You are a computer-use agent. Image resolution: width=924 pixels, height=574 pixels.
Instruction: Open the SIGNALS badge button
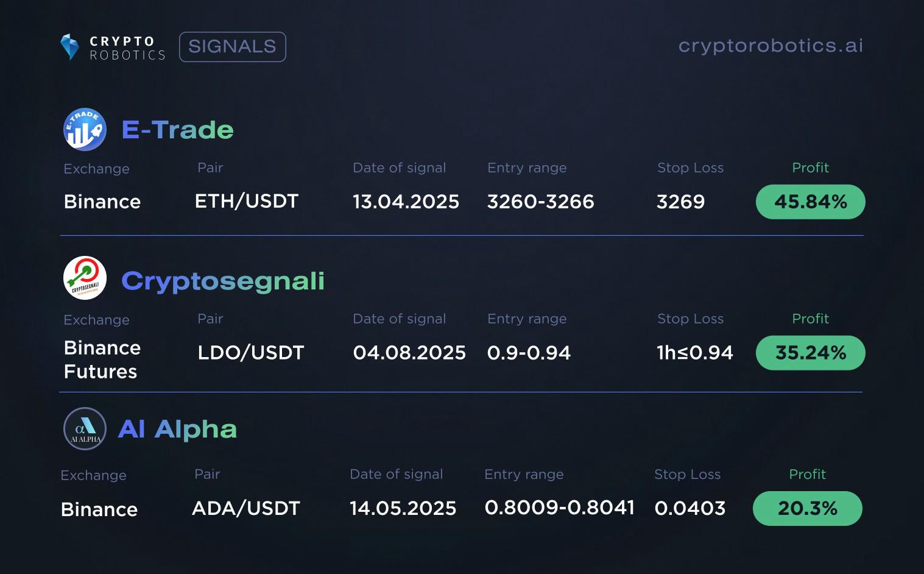(233, 47)
